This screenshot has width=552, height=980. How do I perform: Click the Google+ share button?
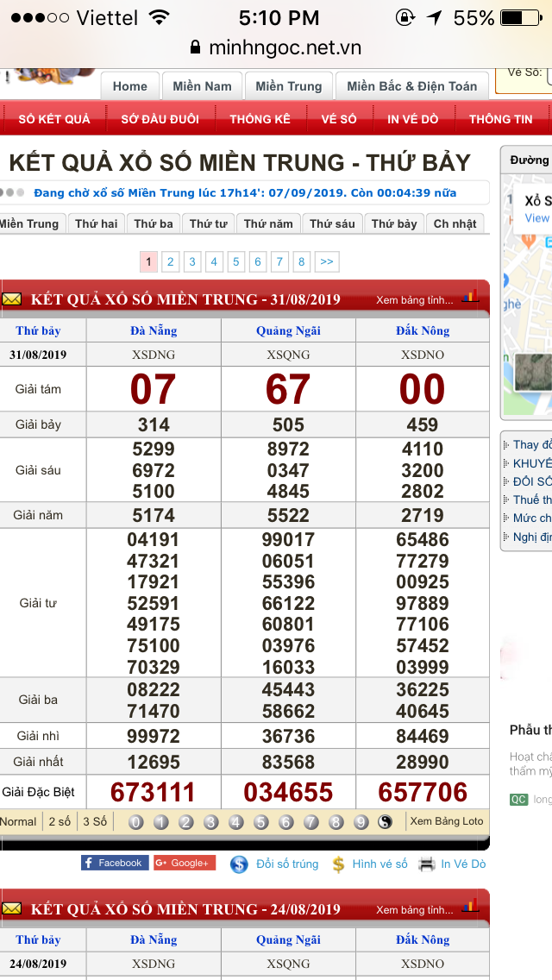coord(184,863)
